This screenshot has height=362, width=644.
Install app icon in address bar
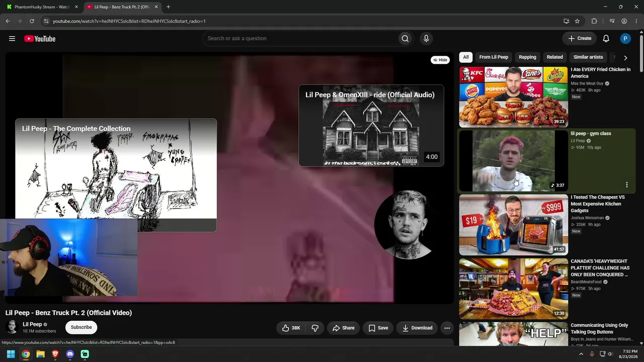(566, 21)
